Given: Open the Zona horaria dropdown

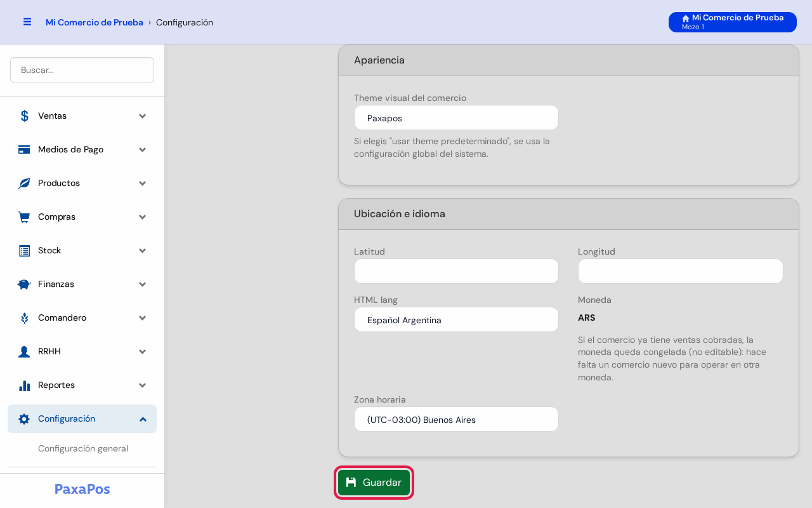Looking at the screenshot, I should tap(456, 420).
